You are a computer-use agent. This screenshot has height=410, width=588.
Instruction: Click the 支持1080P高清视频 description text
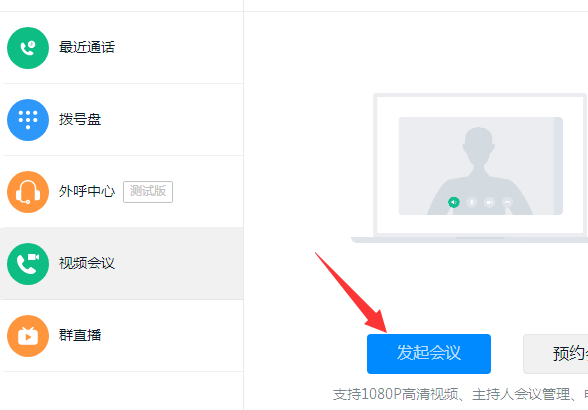coord(460,394)
